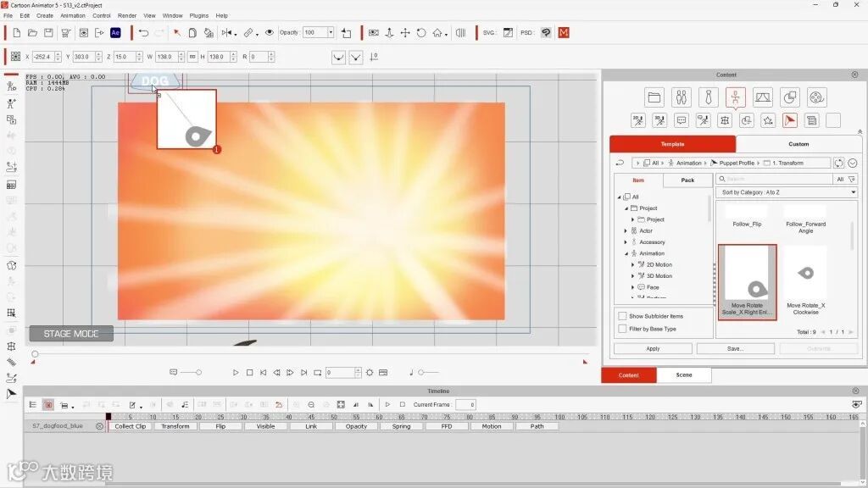Screen dimensions: 868x488
Task: Open the Motion track button
Action: (492, 426)
